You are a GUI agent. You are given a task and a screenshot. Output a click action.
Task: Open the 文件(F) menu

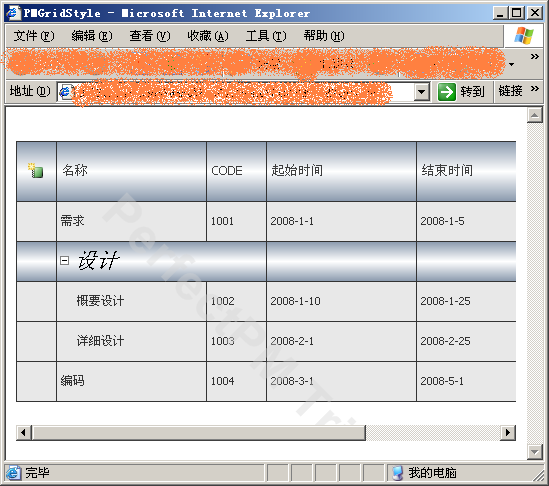(34, 36)
